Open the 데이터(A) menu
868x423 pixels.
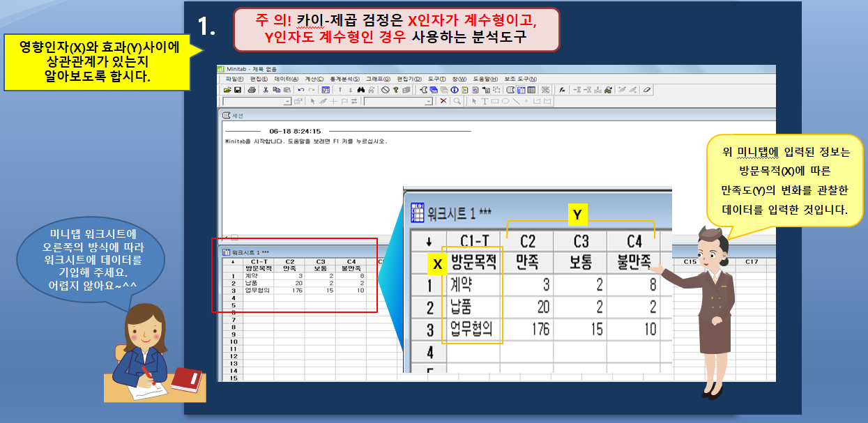287,79
